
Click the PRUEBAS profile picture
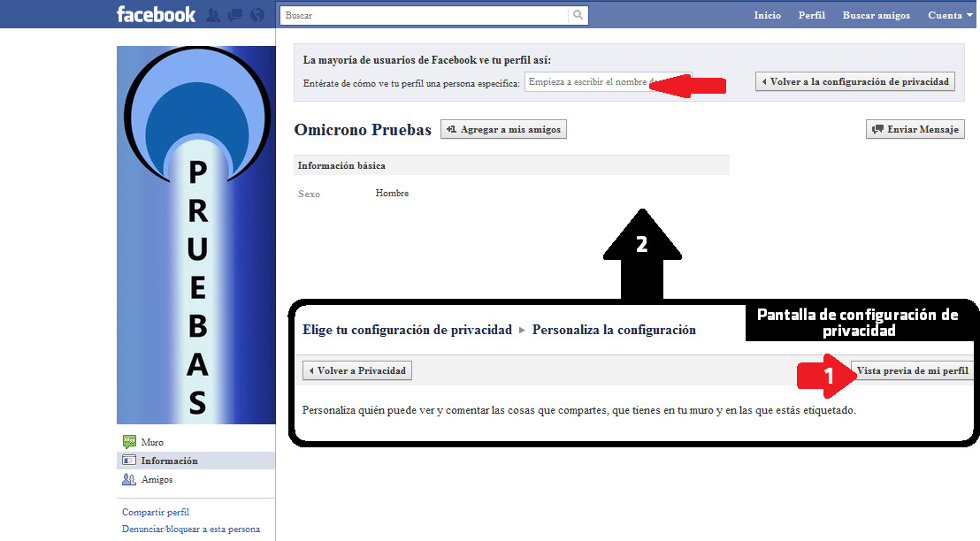pos(195,235)
